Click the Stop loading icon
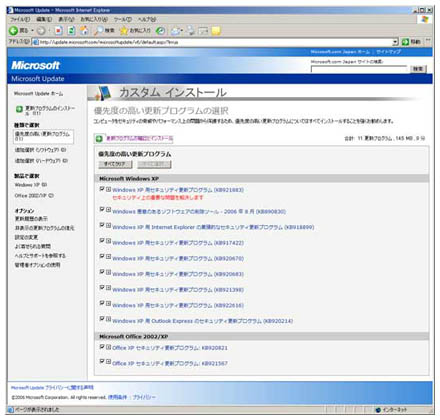The image size is (440, 420). (x=58, y=31)
